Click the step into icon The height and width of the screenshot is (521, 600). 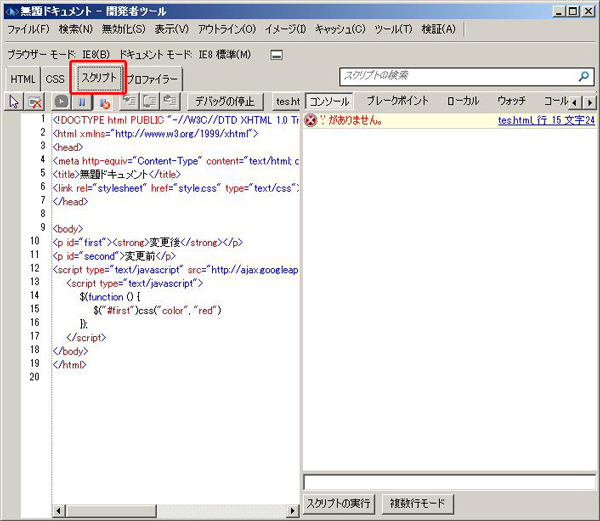coord(130,102)
